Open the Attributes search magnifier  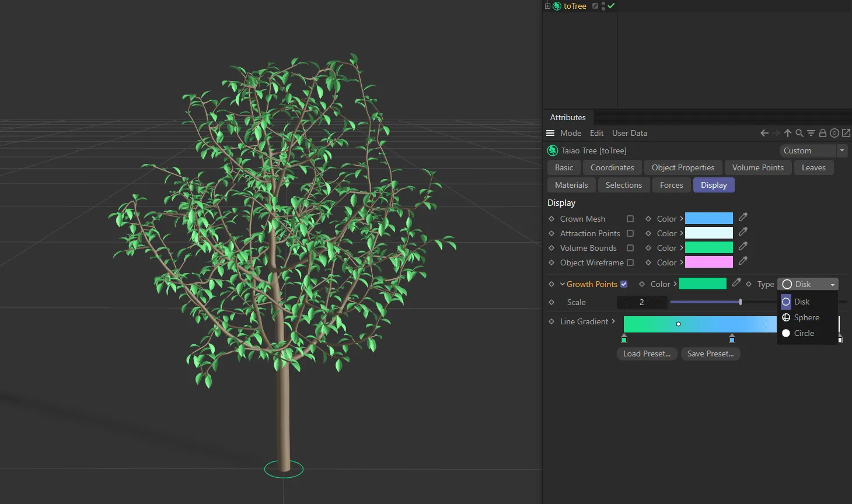[x=799, y=133]
